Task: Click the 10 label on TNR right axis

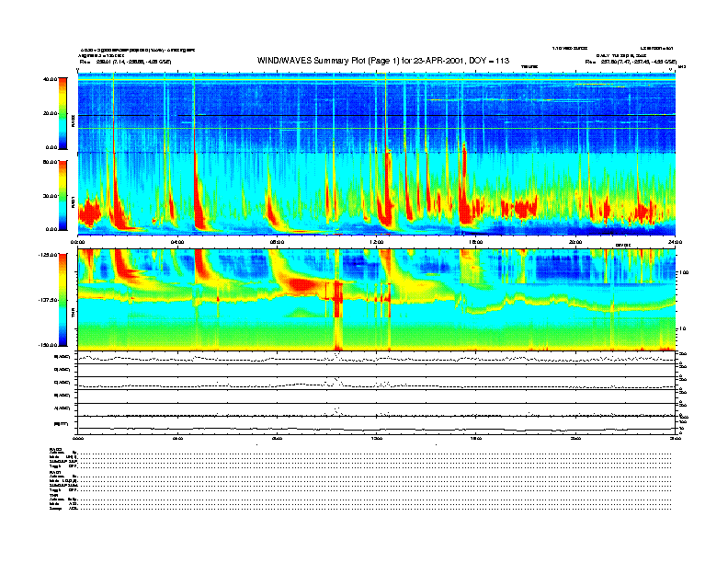Action: [x=683, y=329]
